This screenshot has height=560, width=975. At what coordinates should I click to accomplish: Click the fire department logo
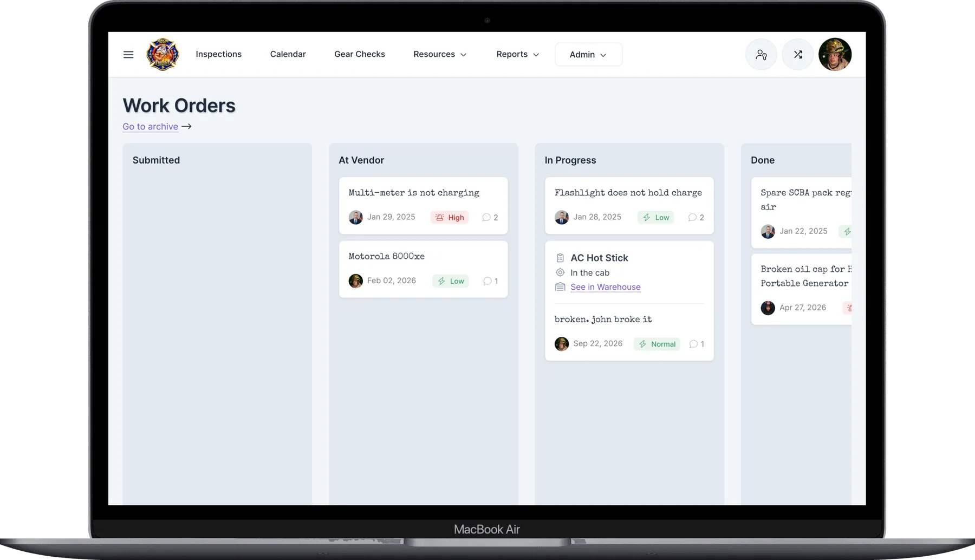pos(162,54)
